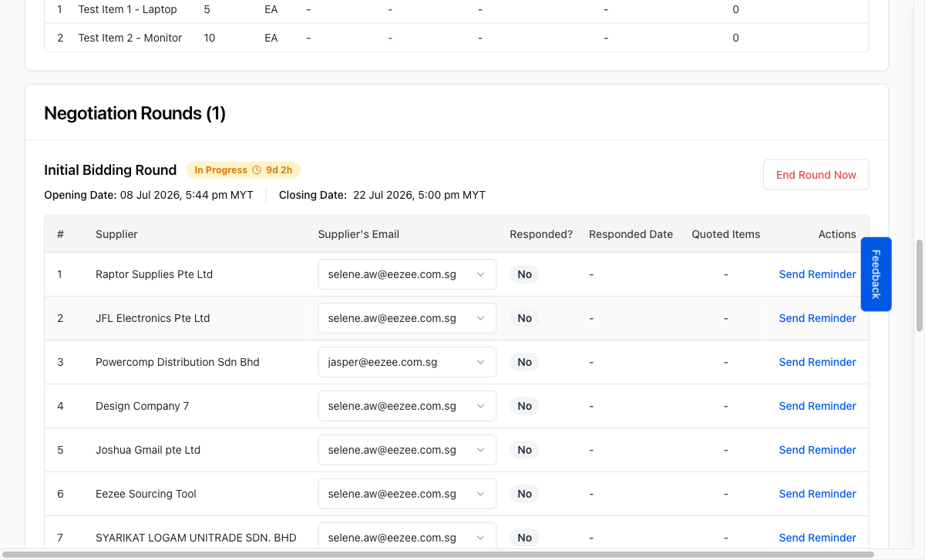Open the Feedback side tab
The width and height of the screenshot is (925, 560).
tap(876, 274)
